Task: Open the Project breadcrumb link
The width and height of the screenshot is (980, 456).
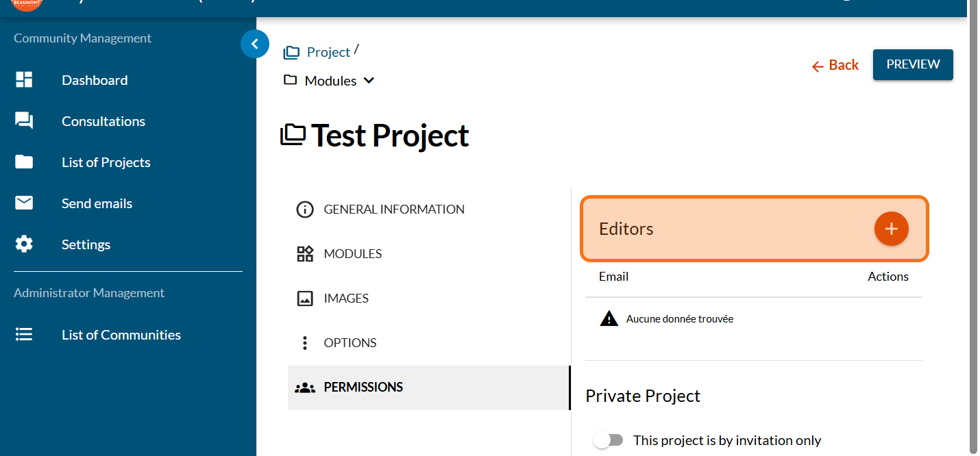Action: [x=328, y=53]
